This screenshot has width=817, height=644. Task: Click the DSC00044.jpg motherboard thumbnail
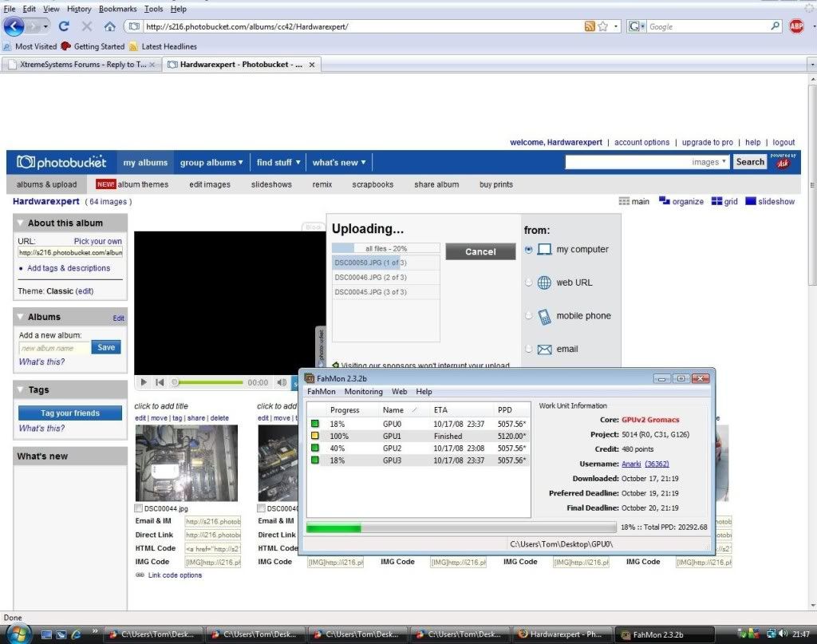(x=186, y=463)
